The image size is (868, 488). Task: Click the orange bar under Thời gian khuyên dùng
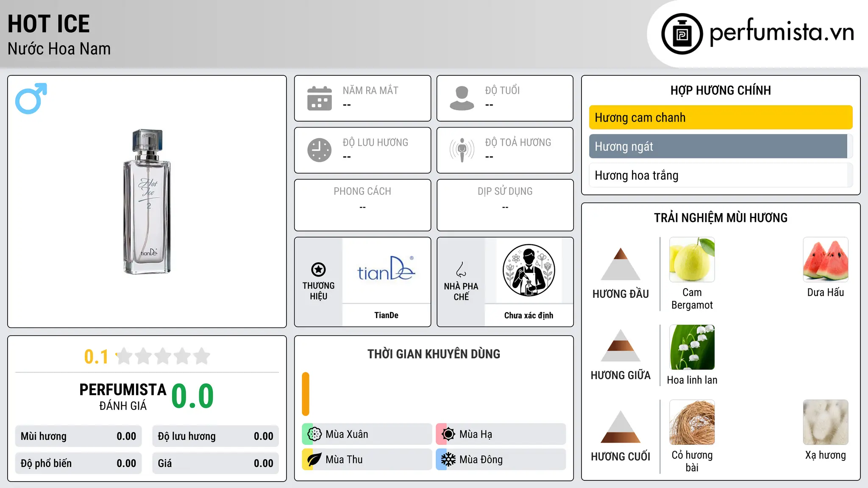click(x=306, y=394)
